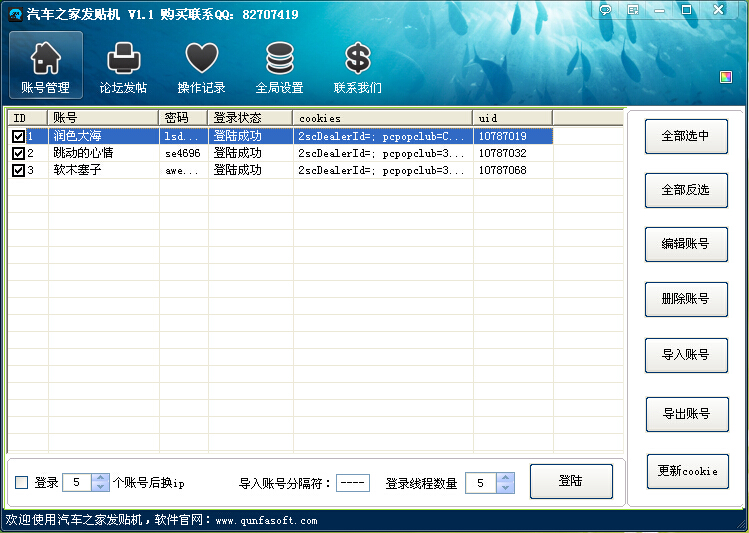The height and width of the screenshot is (533, 749).
Task: Enable the 登录 change-IP checkbox
Action: coord(22,483)
